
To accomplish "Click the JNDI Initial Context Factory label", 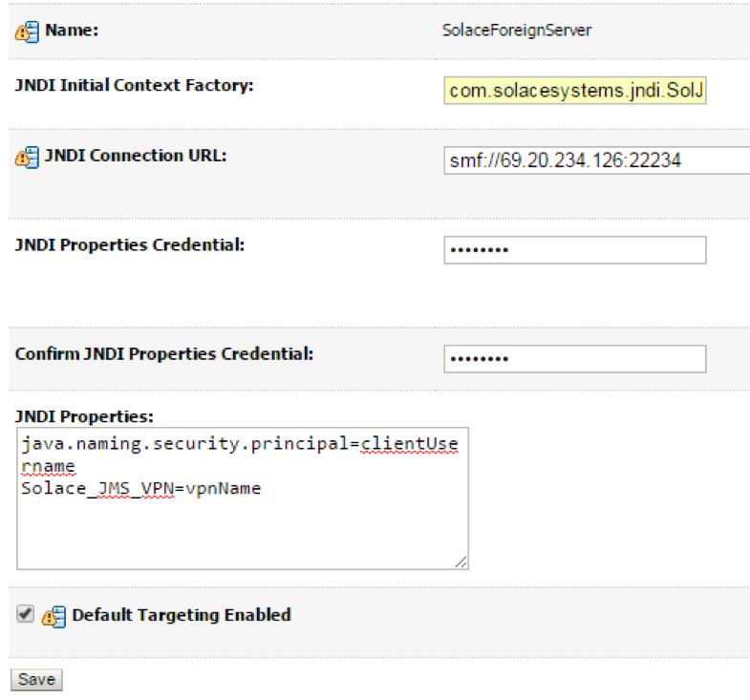I will click(135, 85).
